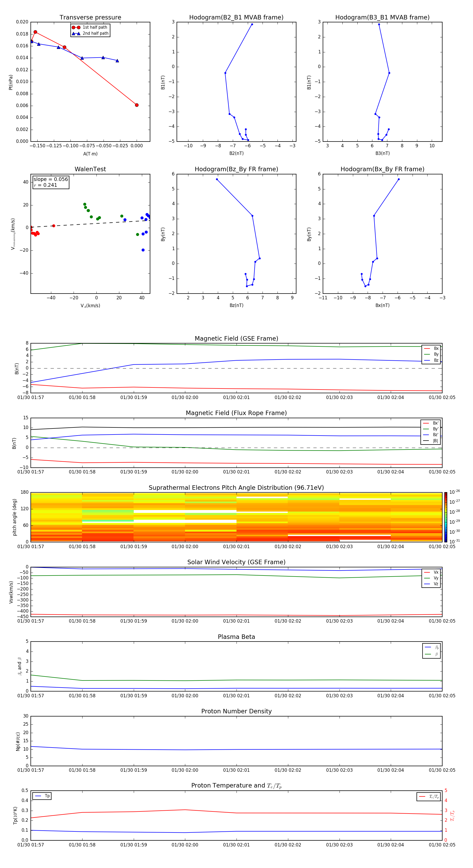Click the last blue triangle of 2nd half path
473x868 pixels.
click(117, 61)
